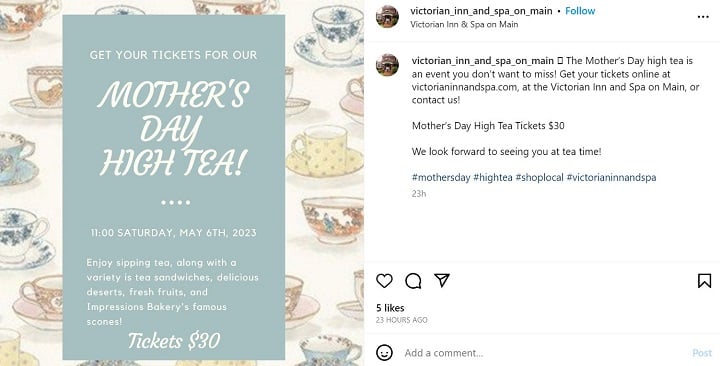
Task: Follow victorian_inn_and_spa_on_main
Action: point(580,11)
